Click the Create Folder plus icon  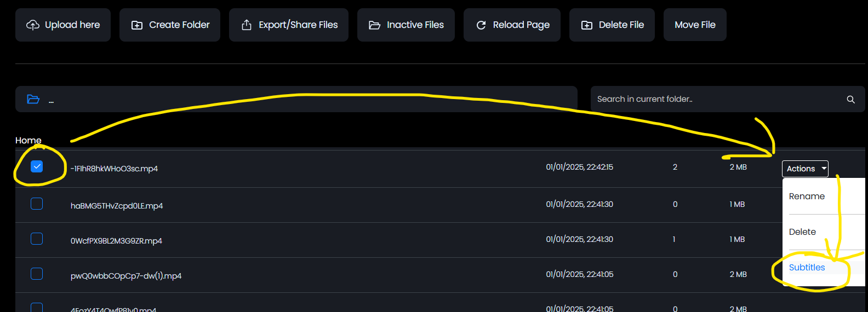[x=137, y=25]
